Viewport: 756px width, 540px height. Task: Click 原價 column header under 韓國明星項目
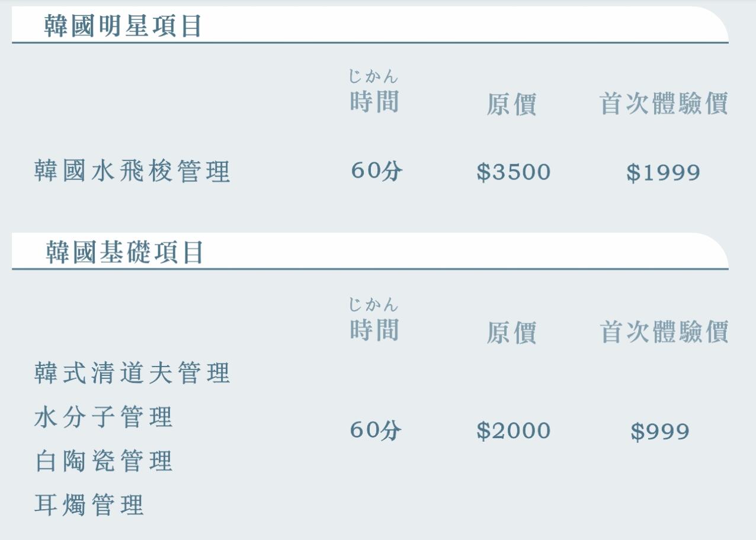[511, 105]
